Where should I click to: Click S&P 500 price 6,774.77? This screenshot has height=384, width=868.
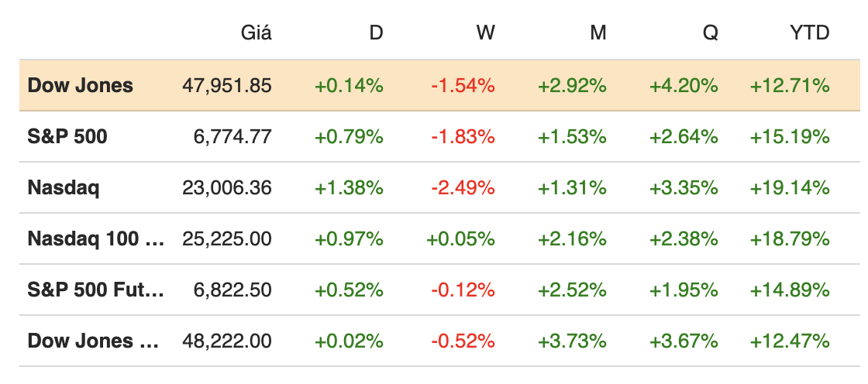coord(232,137)
